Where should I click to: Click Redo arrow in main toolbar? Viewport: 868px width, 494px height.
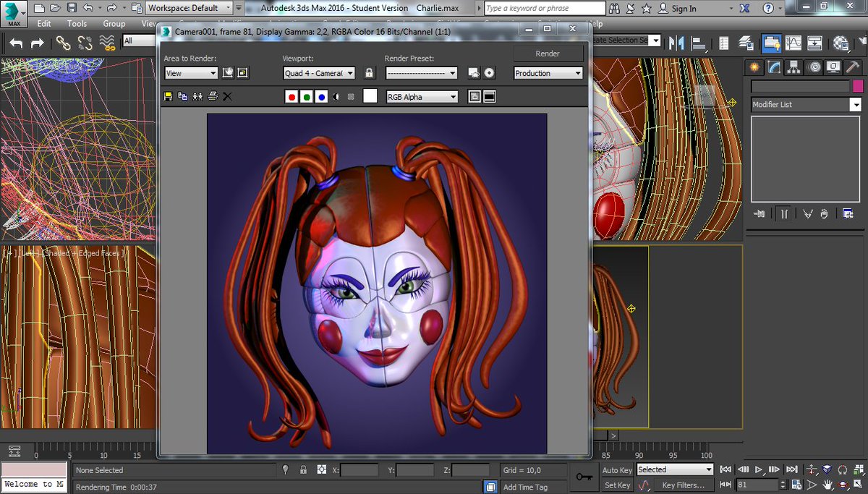point(37,43)
